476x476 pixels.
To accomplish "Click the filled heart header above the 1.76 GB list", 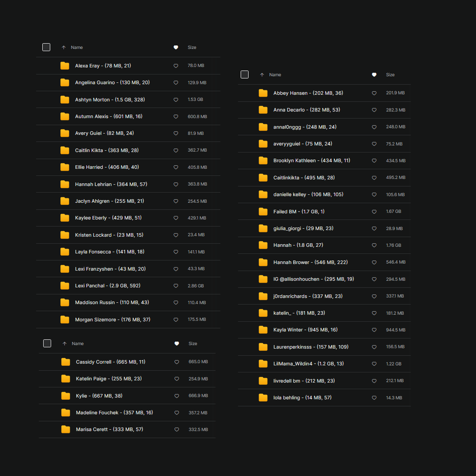I will click(374, 75).
